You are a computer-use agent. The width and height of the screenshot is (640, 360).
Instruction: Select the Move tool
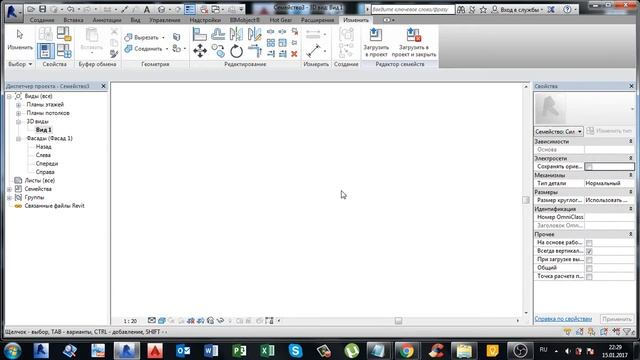point(200,51)
